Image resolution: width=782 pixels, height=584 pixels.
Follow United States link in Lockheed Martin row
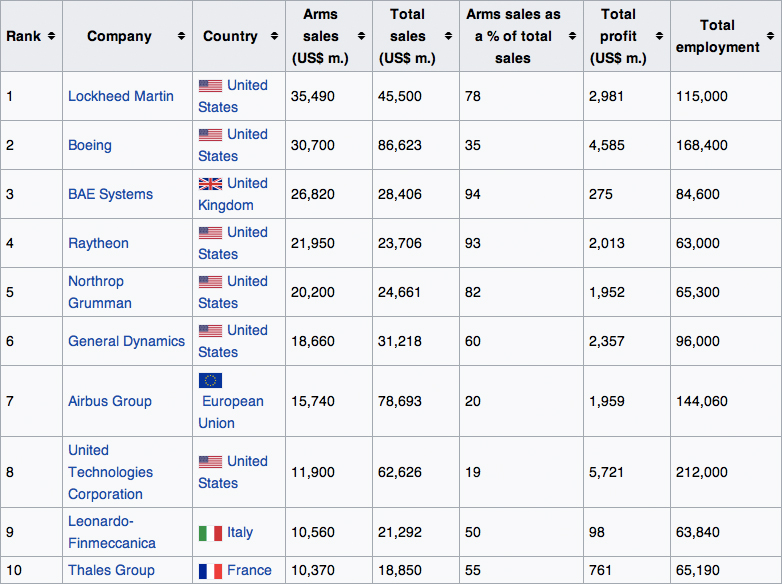tap(233, 96)
